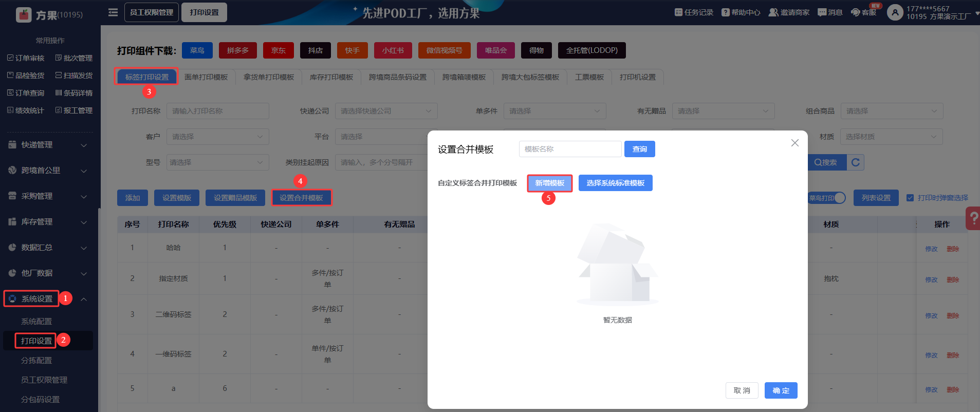Screen dimensions: 980x412
Task: Collapse the 系统设置 sidebar menu
Action: [47, 299]
